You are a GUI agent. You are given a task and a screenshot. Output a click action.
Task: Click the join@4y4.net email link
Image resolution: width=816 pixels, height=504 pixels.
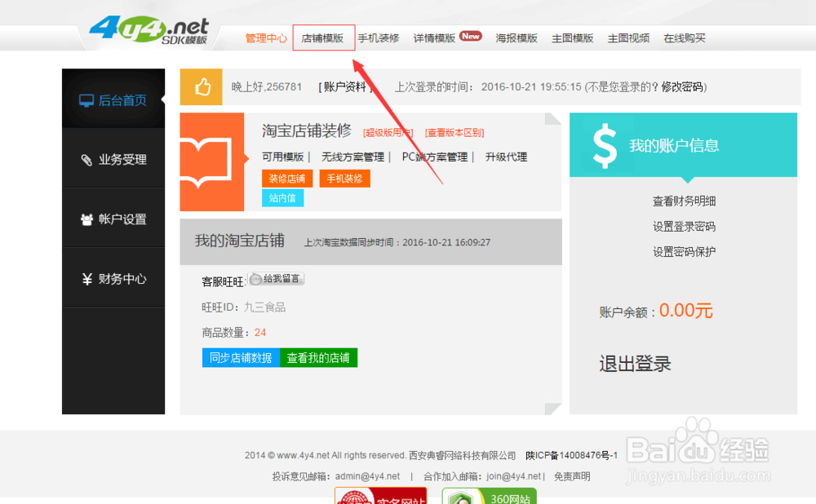[513, 476]
